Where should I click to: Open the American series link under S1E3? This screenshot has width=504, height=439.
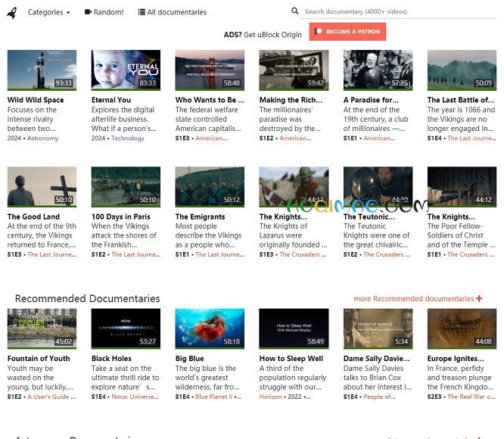pos(211,139)
